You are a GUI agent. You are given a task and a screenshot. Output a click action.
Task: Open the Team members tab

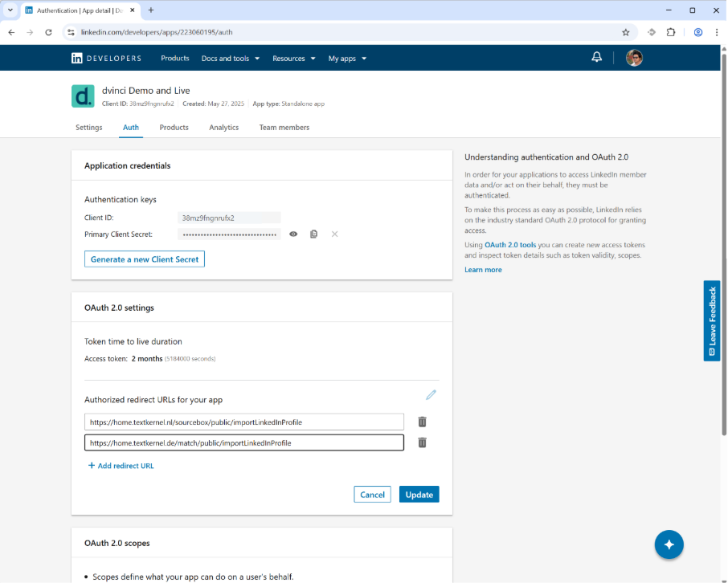[x=284, y=127]
